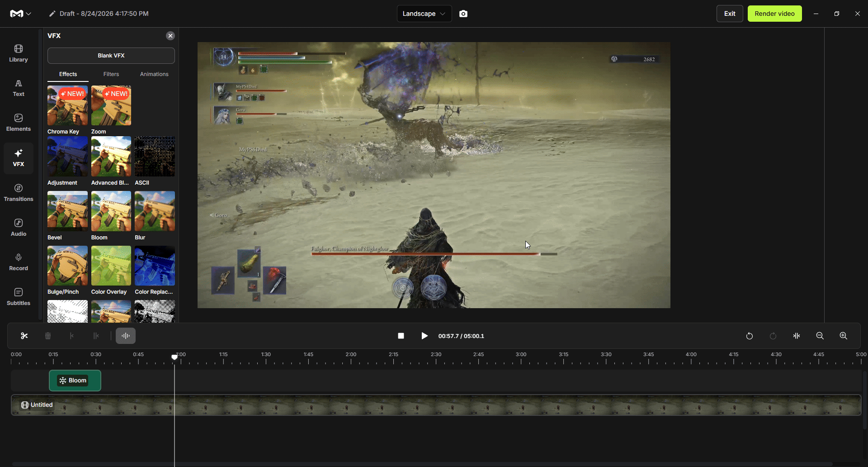Zoom out the timeline
The width and height of the screenshot is (868, 467).
[x=820, y=336]
